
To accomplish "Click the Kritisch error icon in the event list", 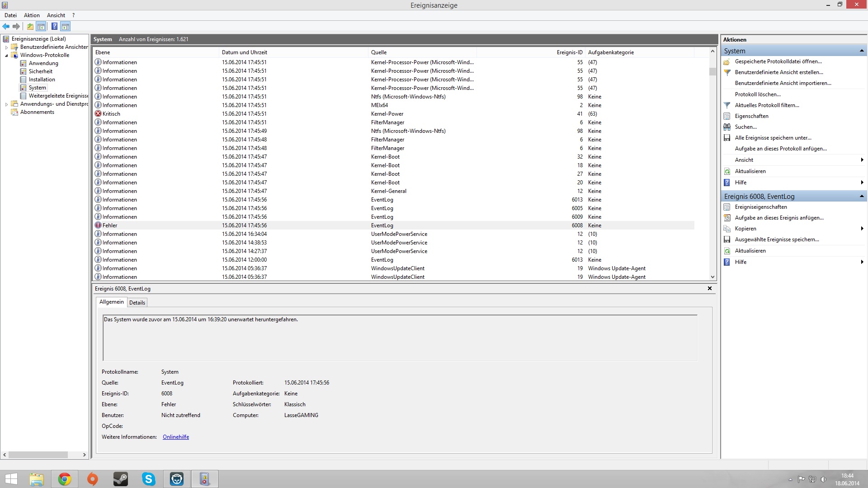I will (98, 114).
